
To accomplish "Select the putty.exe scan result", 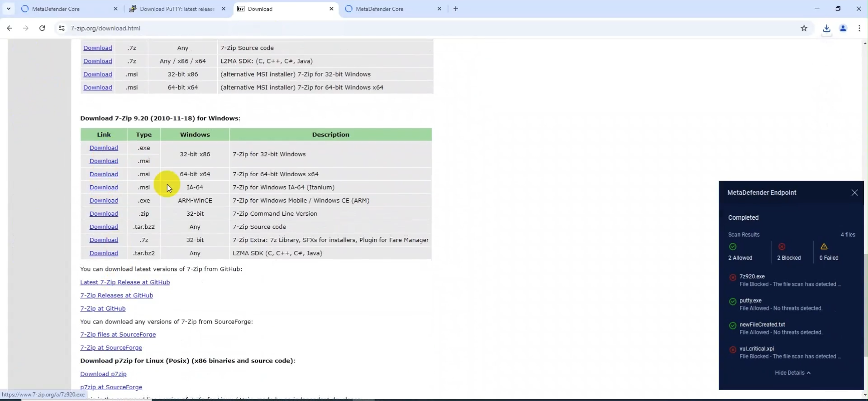I will pos(790,304).
